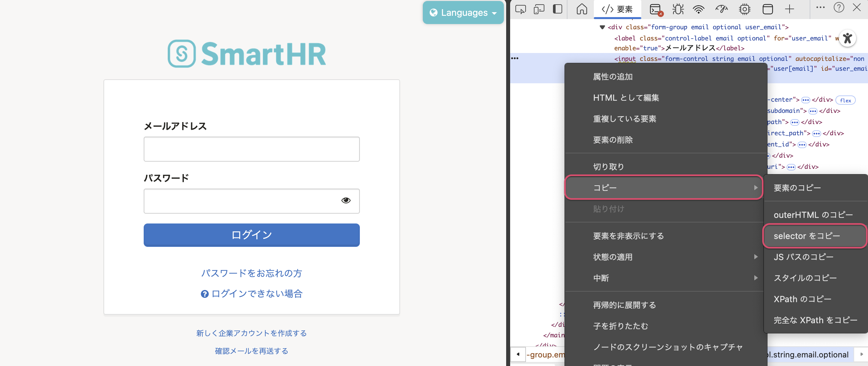
Task: Select JS パスのコピー
Action: [x=815, y=257]
